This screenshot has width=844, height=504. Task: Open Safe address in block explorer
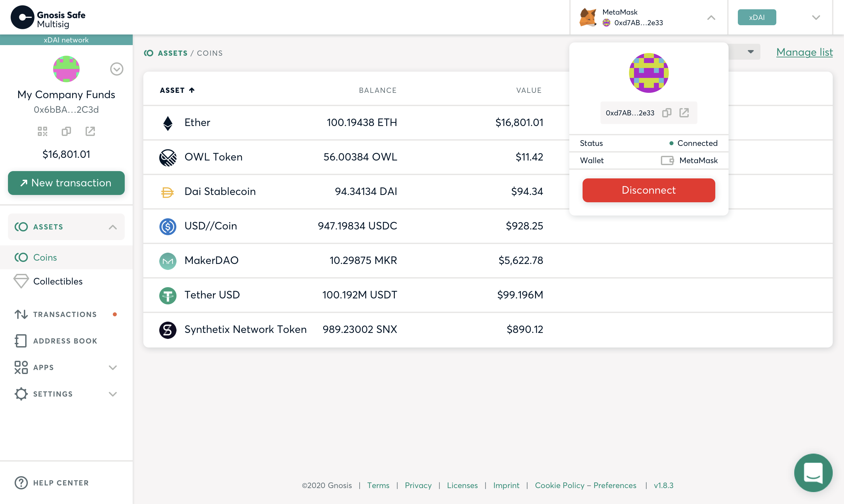point(90,131)
